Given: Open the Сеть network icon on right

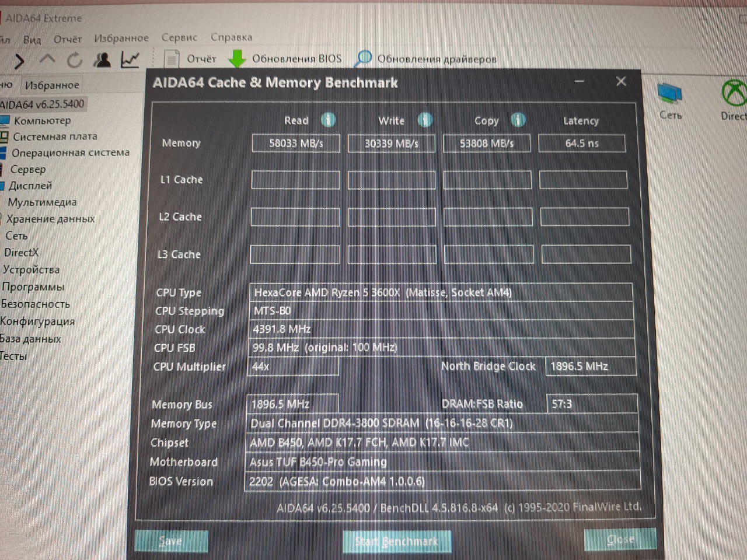Looking at the screenshot, I should tap(671, 101).
